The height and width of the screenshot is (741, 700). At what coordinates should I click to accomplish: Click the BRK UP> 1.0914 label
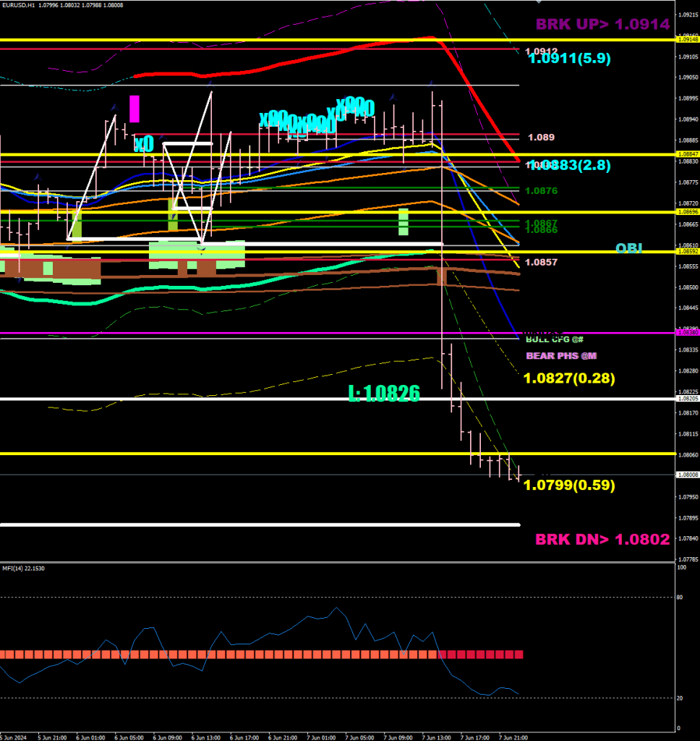click(x=602, y=24)
